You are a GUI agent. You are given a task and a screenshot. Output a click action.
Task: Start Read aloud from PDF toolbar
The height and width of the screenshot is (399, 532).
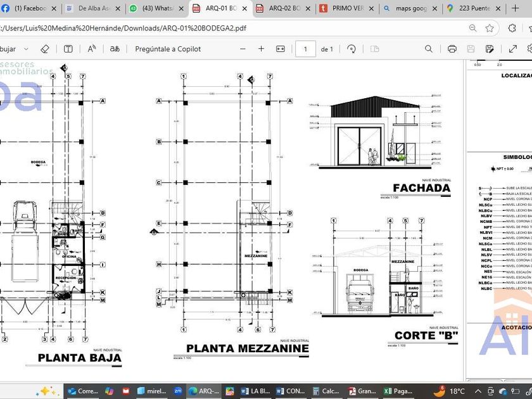pyautogui.click(x=92, y=49)
